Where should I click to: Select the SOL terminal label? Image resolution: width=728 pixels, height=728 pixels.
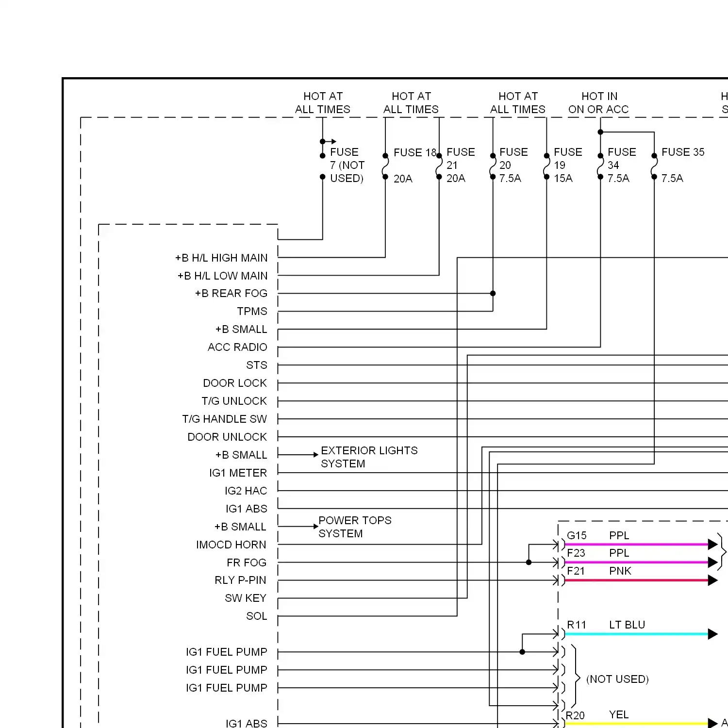257,616
